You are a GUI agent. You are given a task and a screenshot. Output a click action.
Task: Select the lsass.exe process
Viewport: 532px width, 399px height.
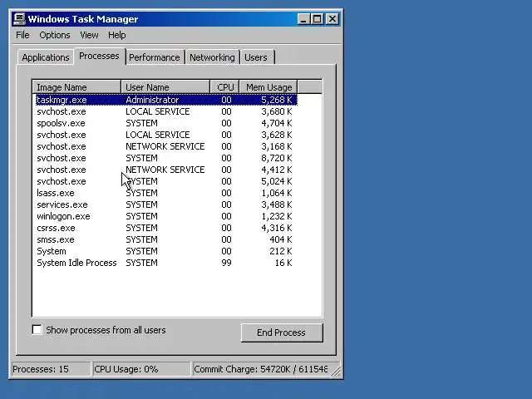point(166,193)
